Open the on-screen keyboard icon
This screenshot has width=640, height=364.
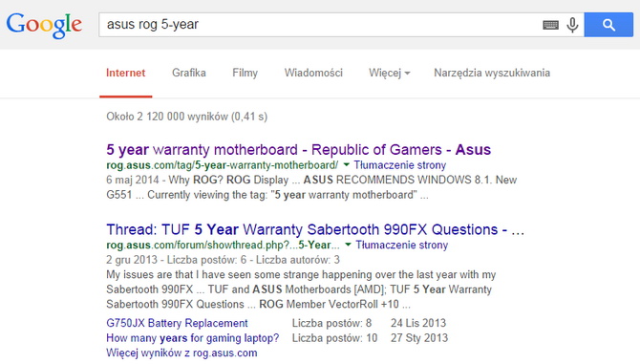point(550,25)
